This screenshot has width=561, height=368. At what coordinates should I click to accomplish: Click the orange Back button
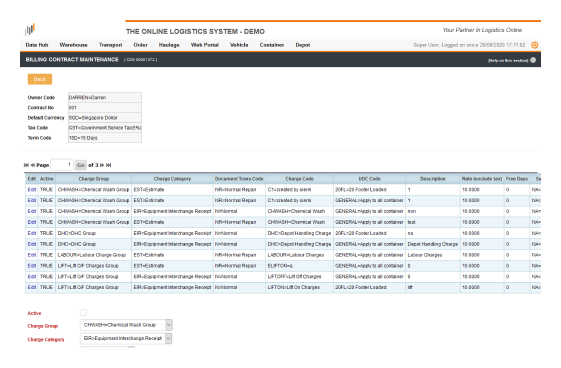(x=40, y=79)
